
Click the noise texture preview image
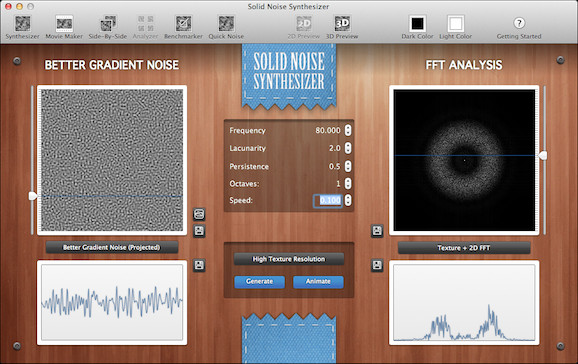click(112, 160)
